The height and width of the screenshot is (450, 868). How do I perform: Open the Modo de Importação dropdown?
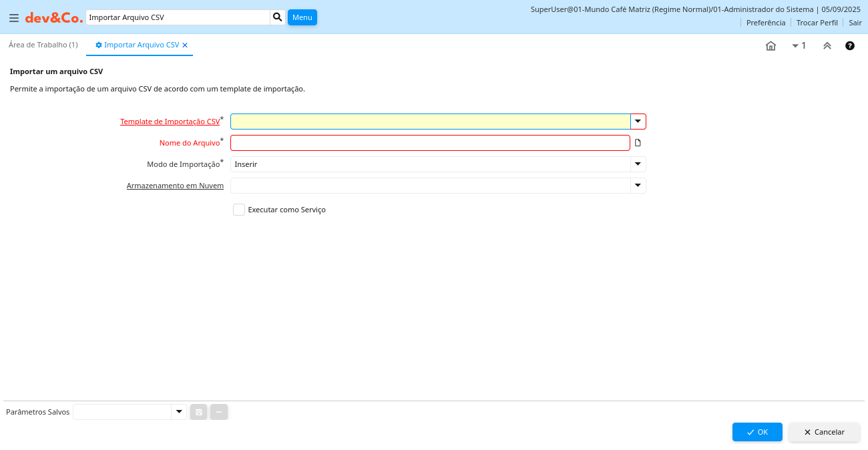[x=638, y=164]
